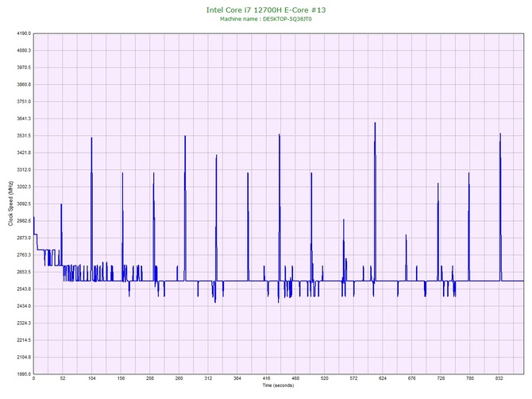Click the chart title 'Intel Core i7 12700H E-Core #13'
The height and width of the screenshot is (399, 532).
[266, 10]
